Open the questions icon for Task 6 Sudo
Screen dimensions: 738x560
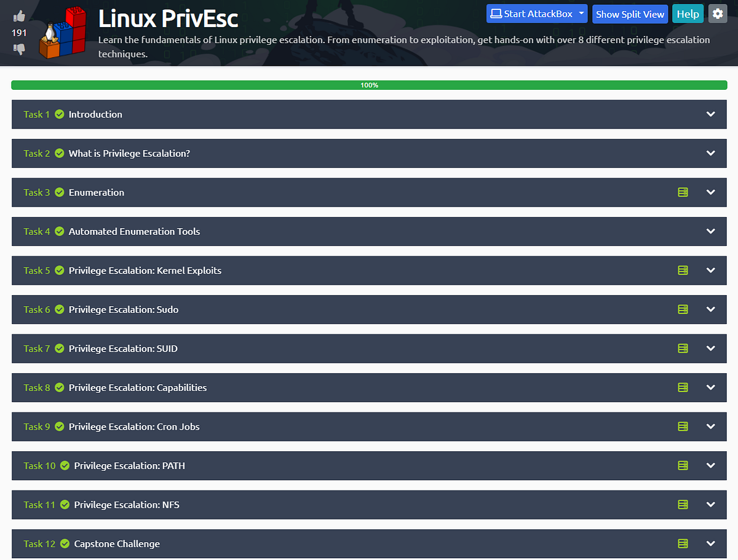(682, 309)
